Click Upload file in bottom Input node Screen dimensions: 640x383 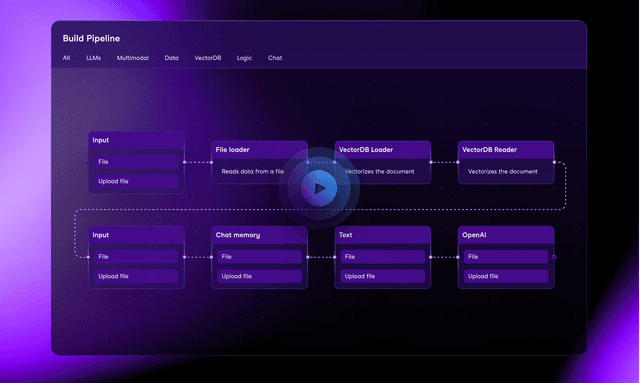click(136, 276)
